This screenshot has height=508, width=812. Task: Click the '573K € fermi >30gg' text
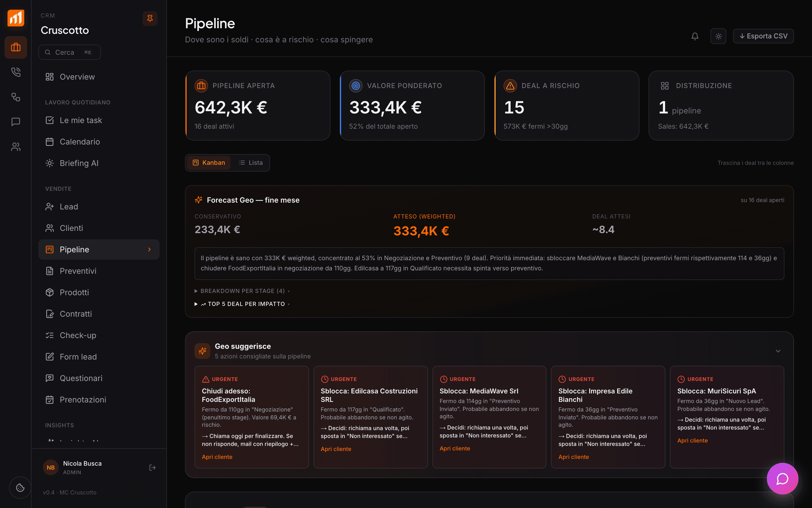pyautogui.click(x=535, y=127)
